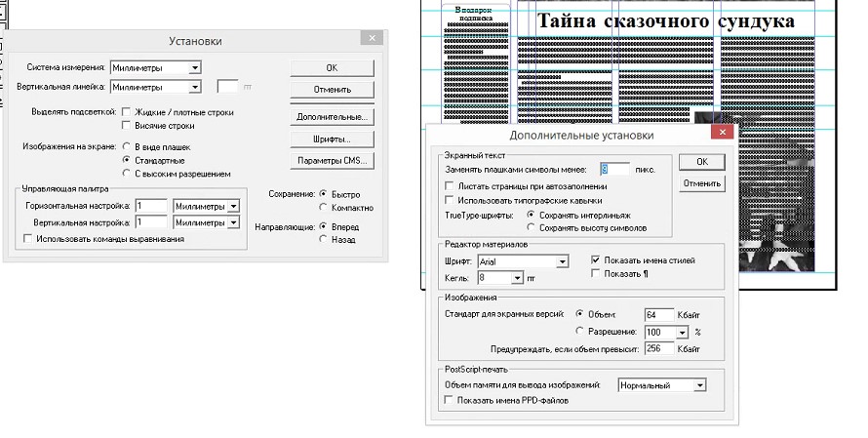Click the disabled пт field near Вертикальная линейка

227,87
